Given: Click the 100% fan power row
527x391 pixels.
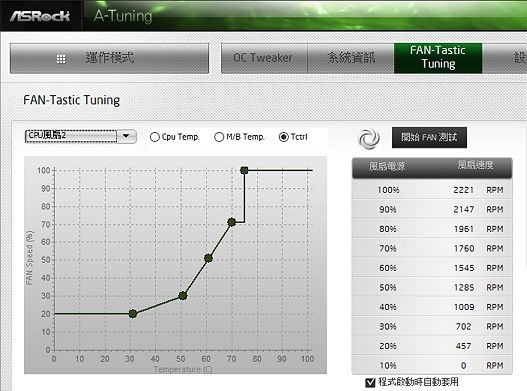Looking at the screenshot, I should [x=432, y=190].
